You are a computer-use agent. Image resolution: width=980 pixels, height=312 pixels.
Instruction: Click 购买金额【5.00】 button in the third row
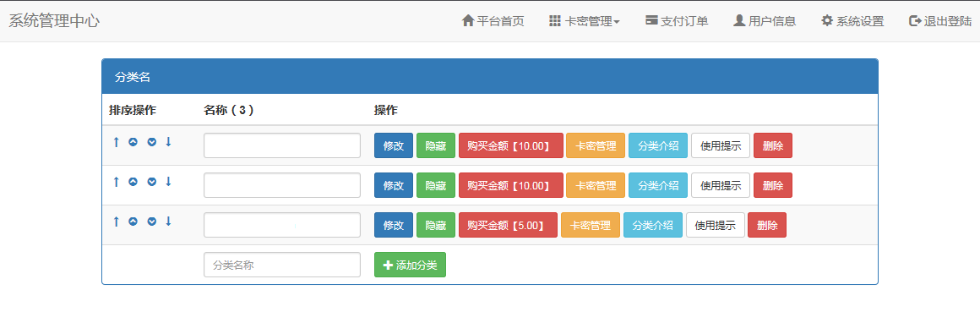[x=508, y=225]
